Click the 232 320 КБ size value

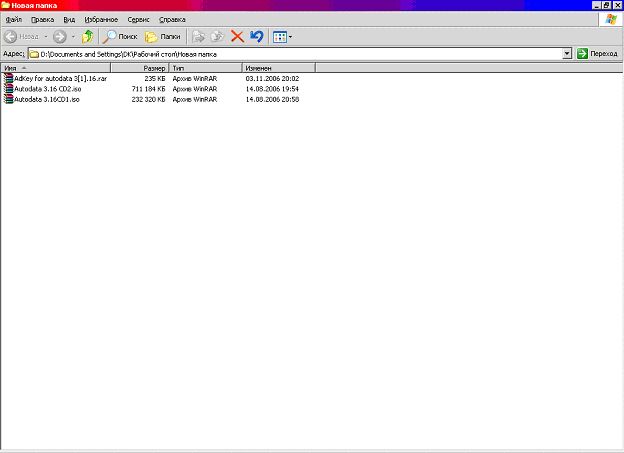point(148,99)
